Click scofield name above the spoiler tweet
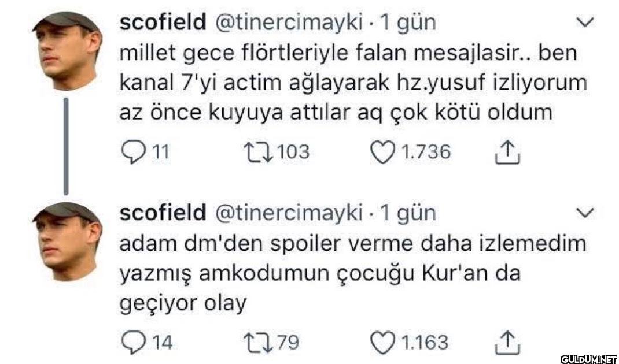619x364 pixels. point(162,213)
